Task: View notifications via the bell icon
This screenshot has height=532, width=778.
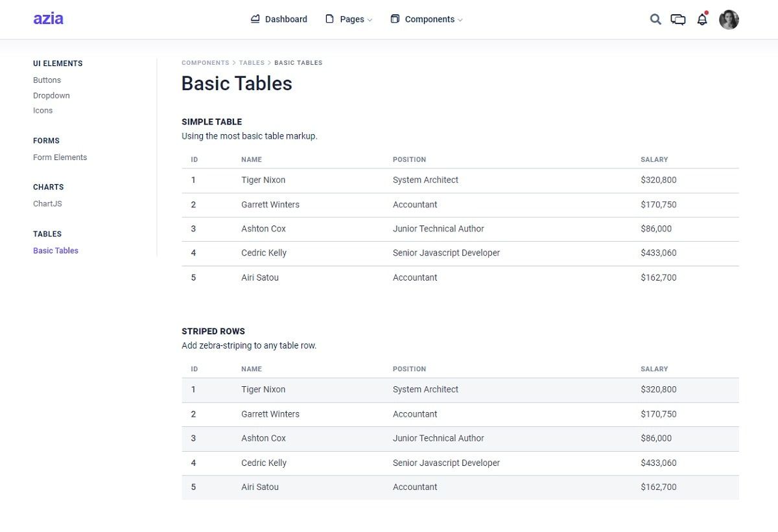Action: click(x=701, y=19)
